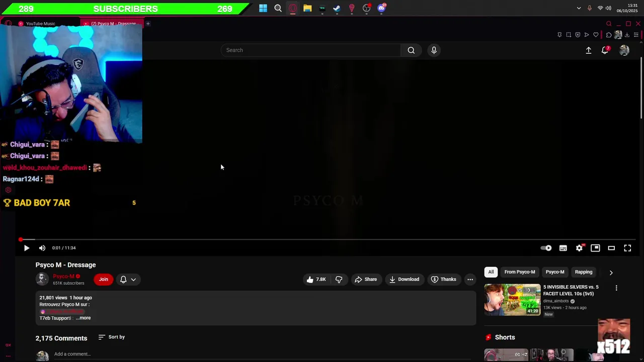Open the more actions three-dot menu
644x362 pixels.
pos(470,280)
